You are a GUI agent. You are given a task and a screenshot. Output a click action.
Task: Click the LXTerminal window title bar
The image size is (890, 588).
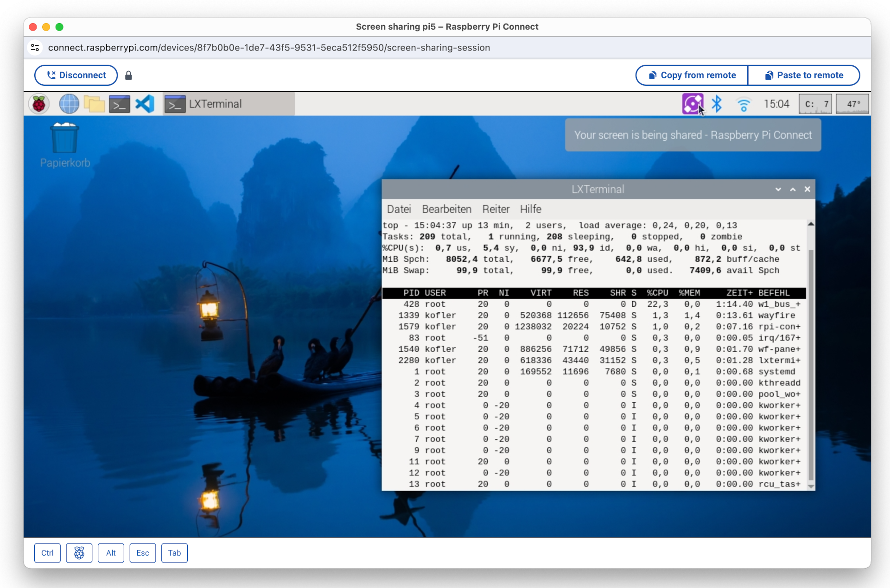pyautogui.click(x=598, y=189)
